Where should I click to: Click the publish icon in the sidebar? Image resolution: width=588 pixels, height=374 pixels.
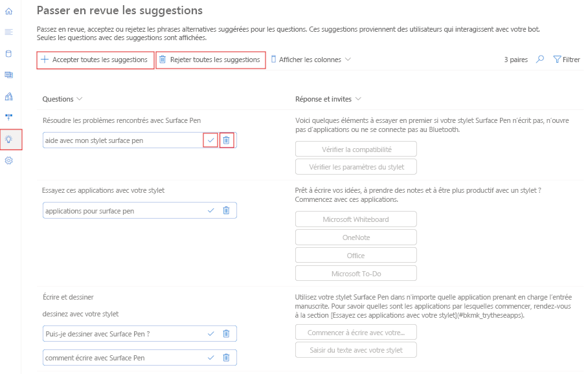click(8, 117)
